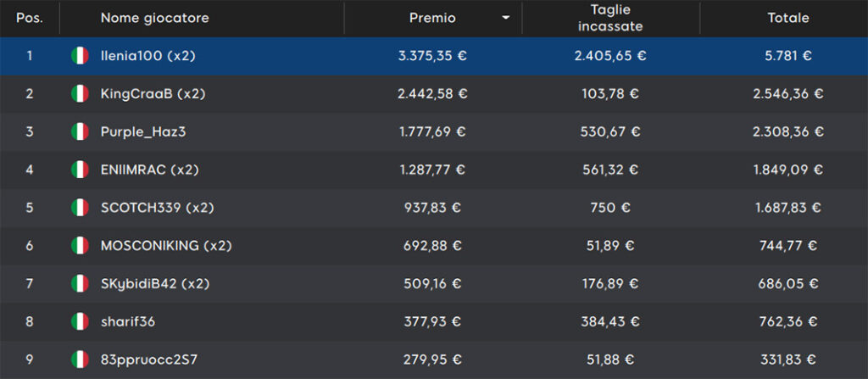This screenshot has width=868, height=379.
Task: Click the Italian flag next to Ilenia100
Action: click(80, 56)
